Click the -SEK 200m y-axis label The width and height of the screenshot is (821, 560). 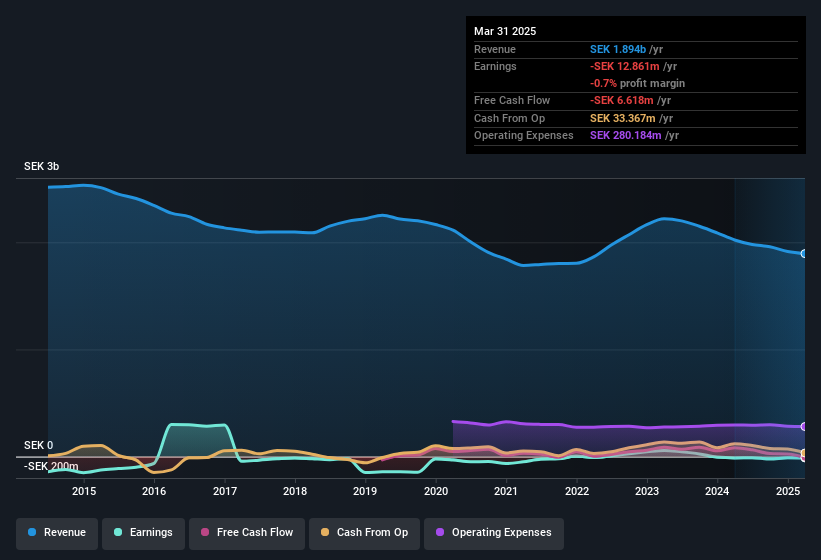point(51,466)
